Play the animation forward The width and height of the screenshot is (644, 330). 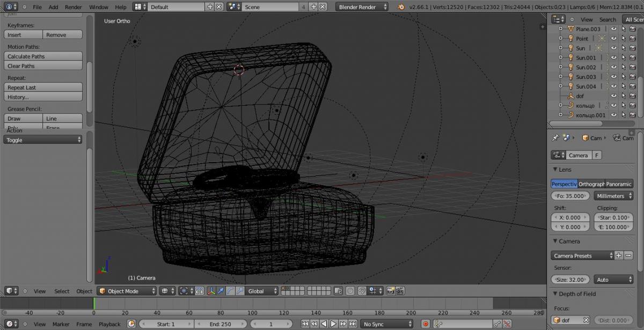[x=333, y=324]
